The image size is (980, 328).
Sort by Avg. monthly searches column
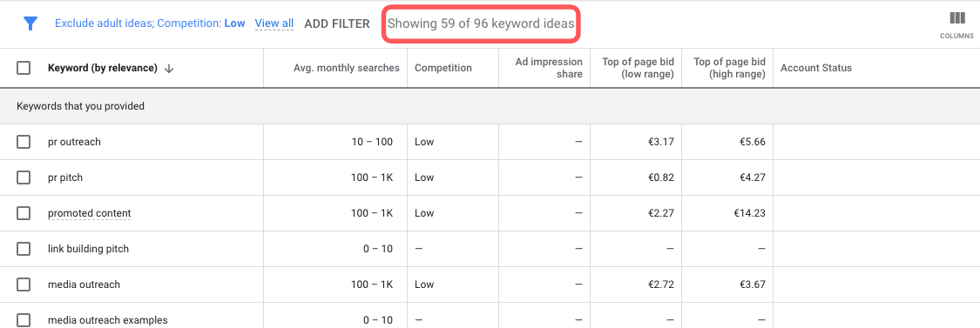click(346, 68)
